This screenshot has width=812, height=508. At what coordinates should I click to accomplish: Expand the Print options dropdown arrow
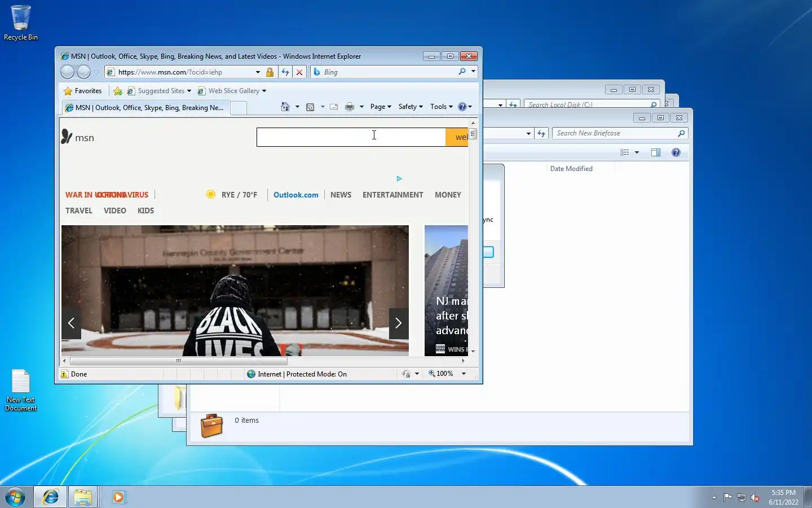[x=361, y=107]
